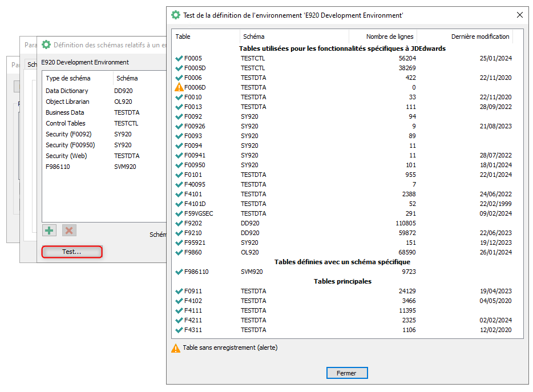Click the F4211 table name

pos(193,320)
